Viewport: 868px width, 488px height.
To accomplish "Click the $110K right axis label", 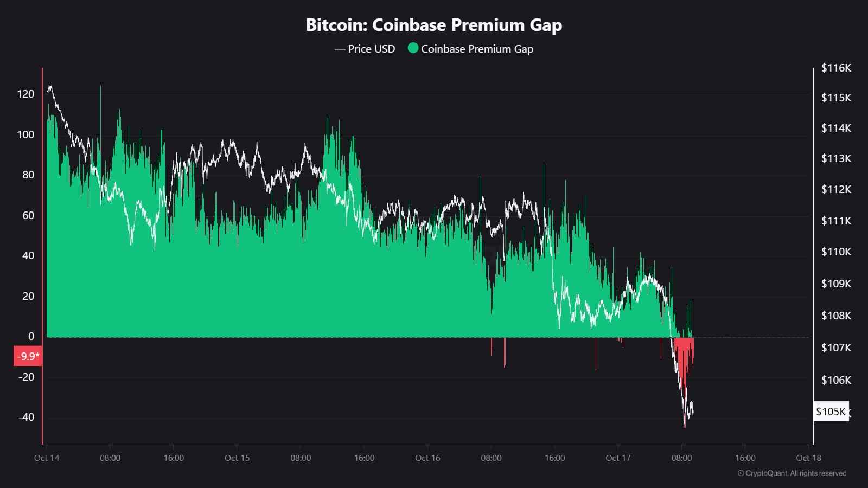I will pos(836,252).
